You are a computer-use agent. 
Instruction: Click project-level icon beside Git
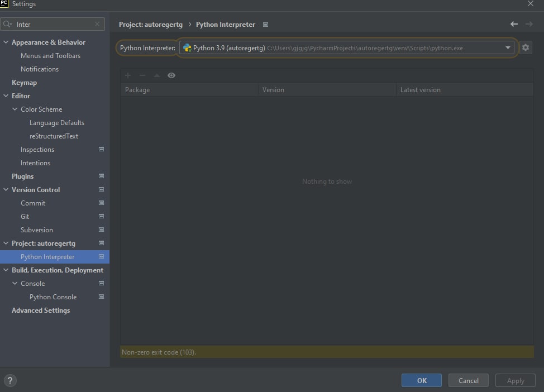[x=101, y=216]
